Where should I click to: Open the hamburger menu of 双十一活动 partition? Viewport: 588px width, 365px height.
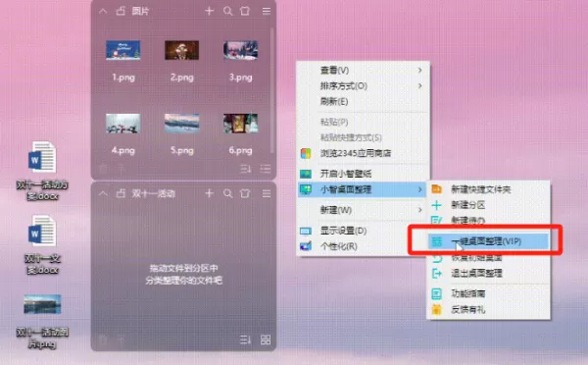267,193
